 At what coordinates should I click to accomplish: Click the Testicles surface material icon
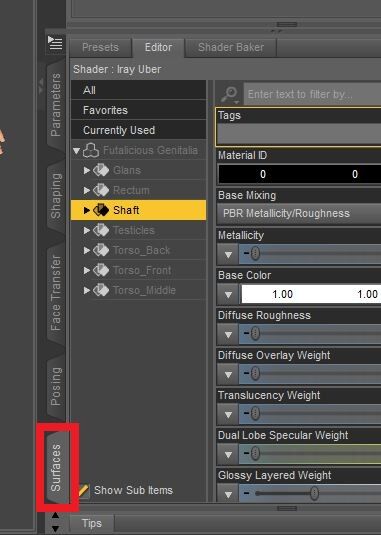101,230
